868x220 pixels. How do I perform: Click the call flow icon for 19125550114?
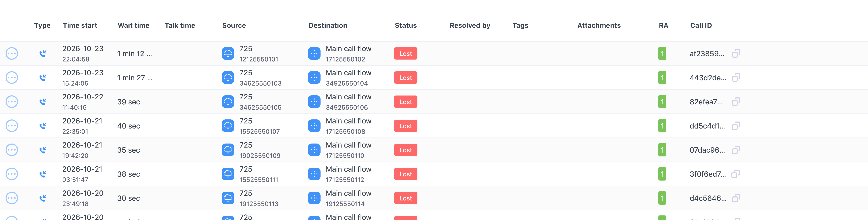314,198
